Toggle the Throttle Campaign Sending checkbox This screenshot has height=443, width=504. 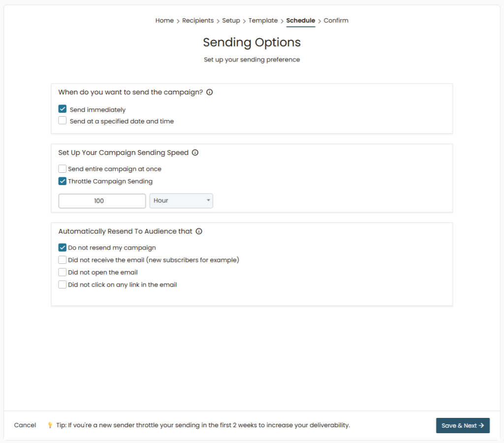pos(63,181)
